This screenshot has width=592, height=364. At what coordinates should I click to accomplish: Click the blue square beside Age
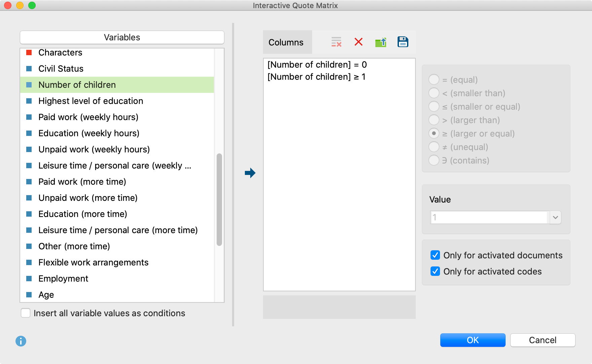click(29, 295)
